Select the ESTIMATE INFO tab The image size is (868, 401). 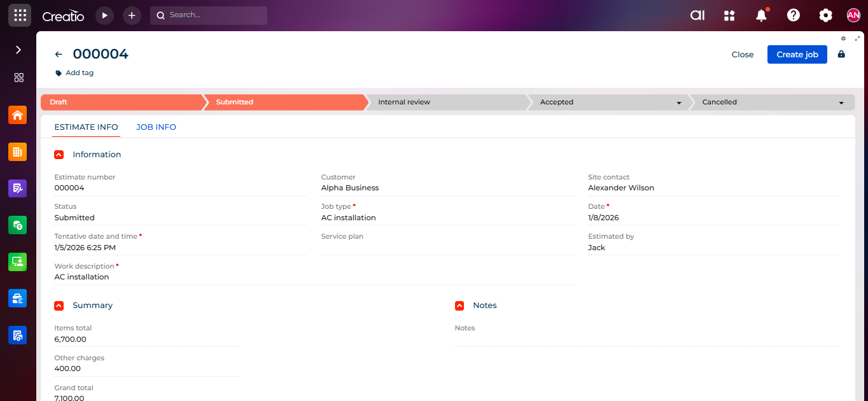click(x=86, y=127)
